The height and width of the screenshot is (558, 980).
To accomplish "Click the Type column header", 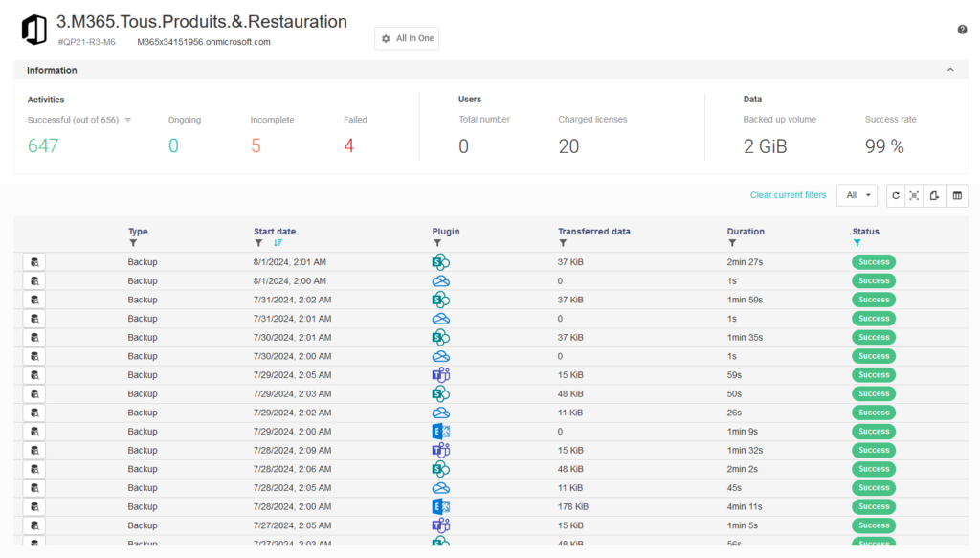I will click(x=138, y=232).
